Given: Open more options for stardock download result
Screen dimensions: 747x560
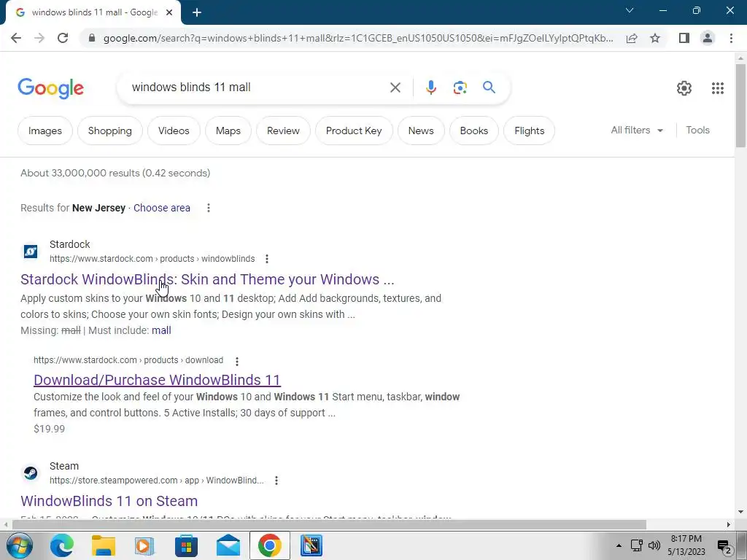Looking at the screenshot, I should pyautogui.click(x=237, y=361).
